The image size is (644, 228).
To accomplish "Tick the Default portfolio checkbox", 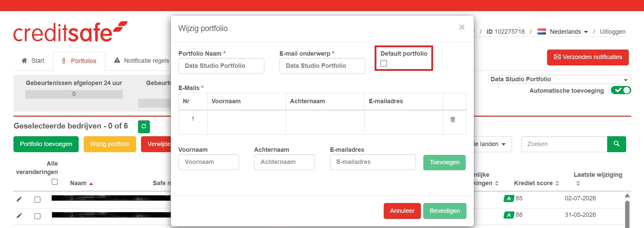I will [x=384, y=63].
